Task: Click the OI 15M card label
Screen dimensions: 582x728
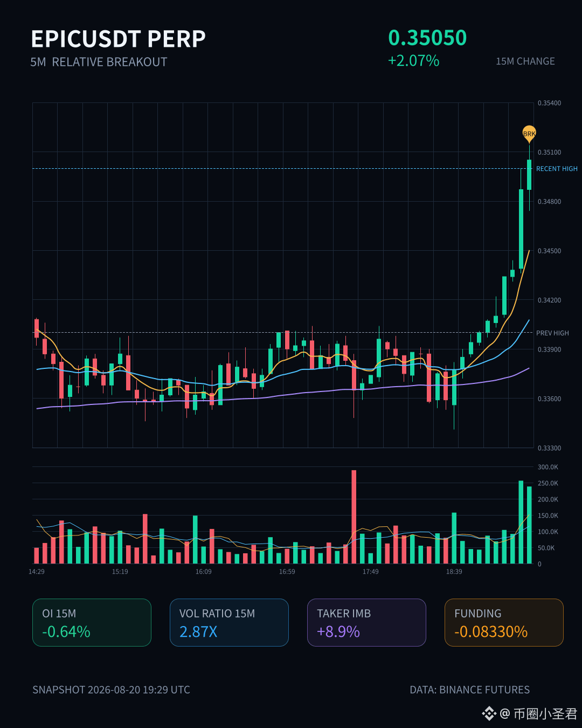Action: click(59, 614)
